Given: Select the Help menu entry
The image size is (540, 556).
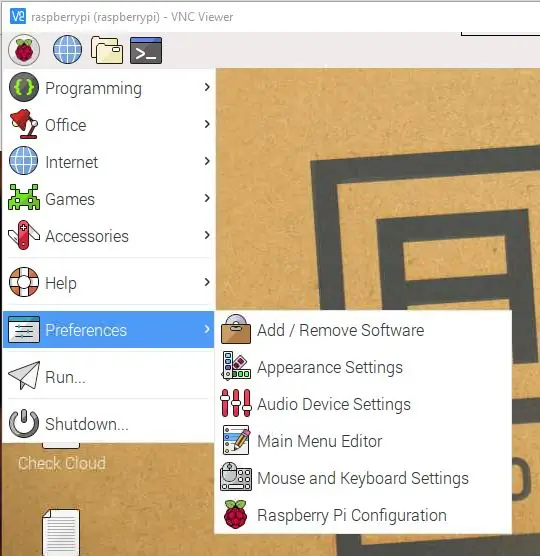Looking at the screenshot, I should (108, 282).
